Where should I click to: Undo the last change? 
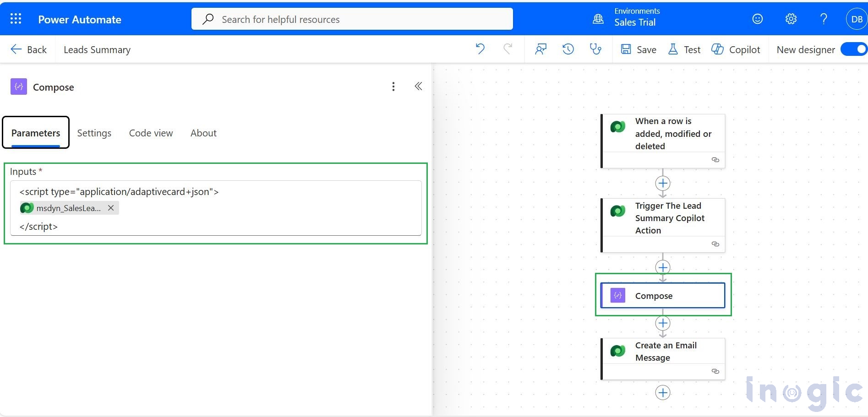pyautogui.click(x=480, y=49)
